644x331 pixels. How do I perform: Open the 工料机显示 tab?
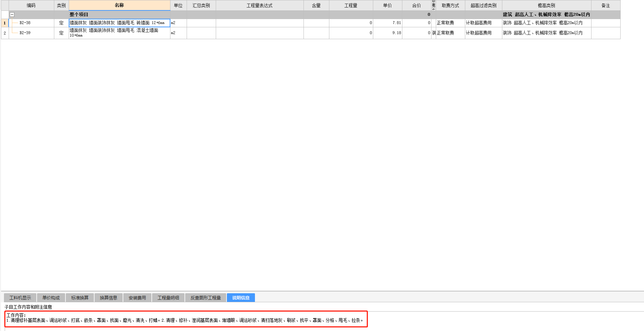pos(20,298)
